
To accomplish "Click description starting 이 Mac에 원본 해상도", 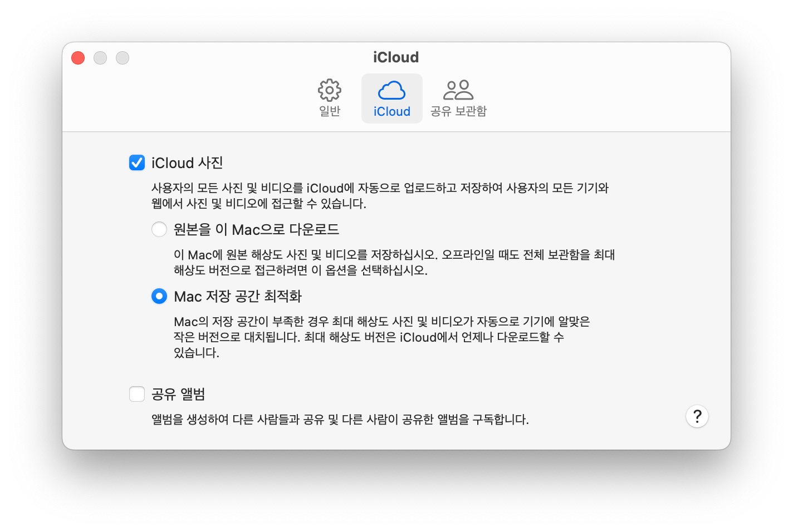I will (x=394, y=263).
